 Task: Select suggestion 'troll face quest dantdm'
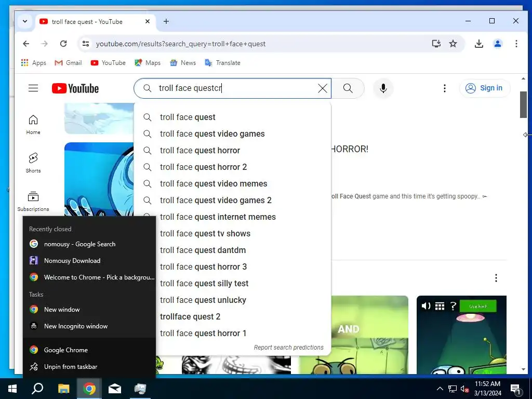pos(243,250)
